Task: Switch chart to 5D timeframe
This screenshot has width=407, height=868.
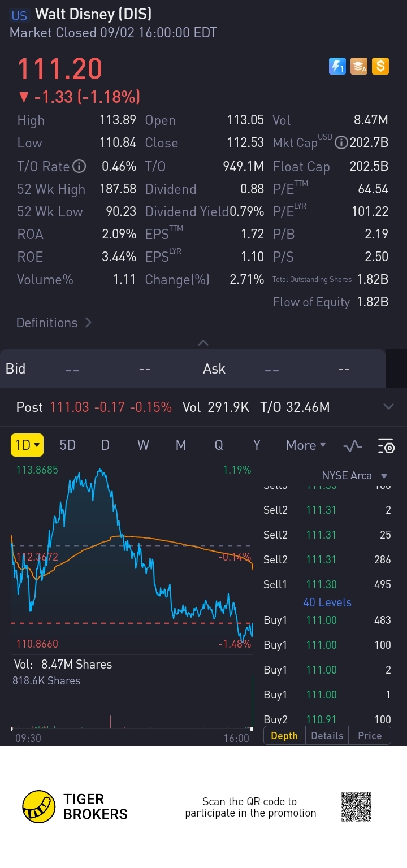Action: click(x=67, y=445)
